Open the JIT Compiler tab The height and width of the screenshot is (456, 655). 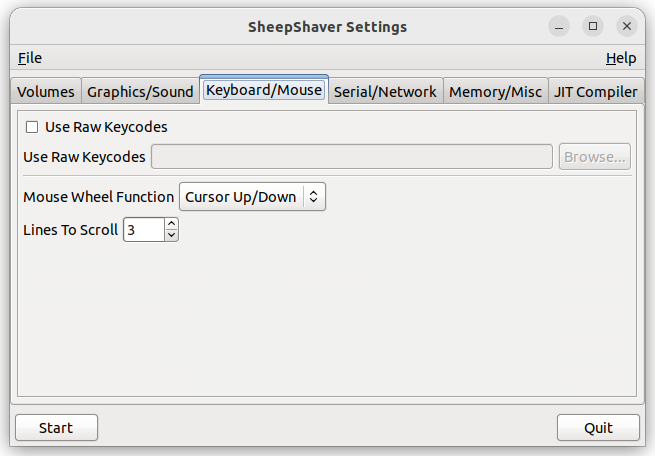pos(595,91)
